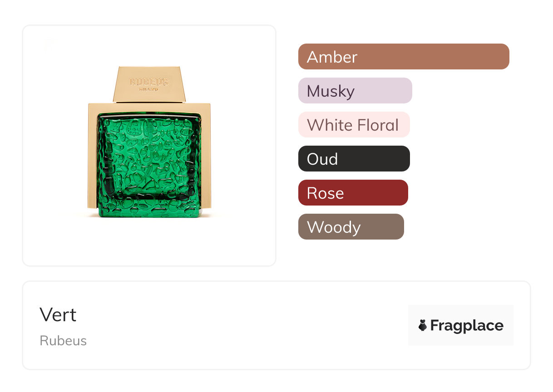
Task: Open the Vert perfume title
Action: [x=58, y=315]
